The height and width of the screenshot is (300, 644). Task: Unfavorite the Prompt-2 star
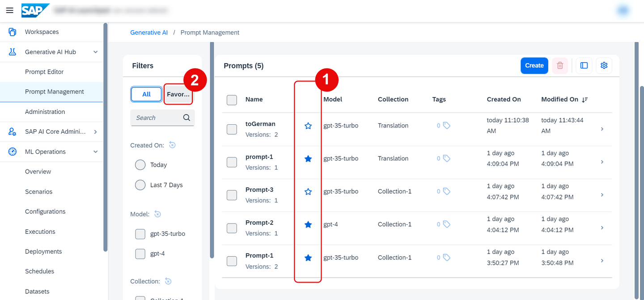[308, 224]
